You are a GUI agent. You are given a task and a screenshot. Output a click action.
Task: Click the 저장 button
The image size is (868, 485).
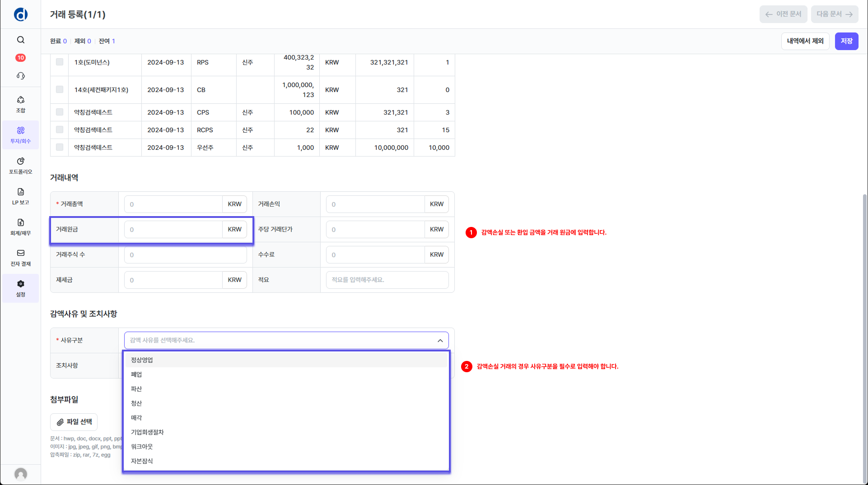pyautogui.click(x=846, y=41)
